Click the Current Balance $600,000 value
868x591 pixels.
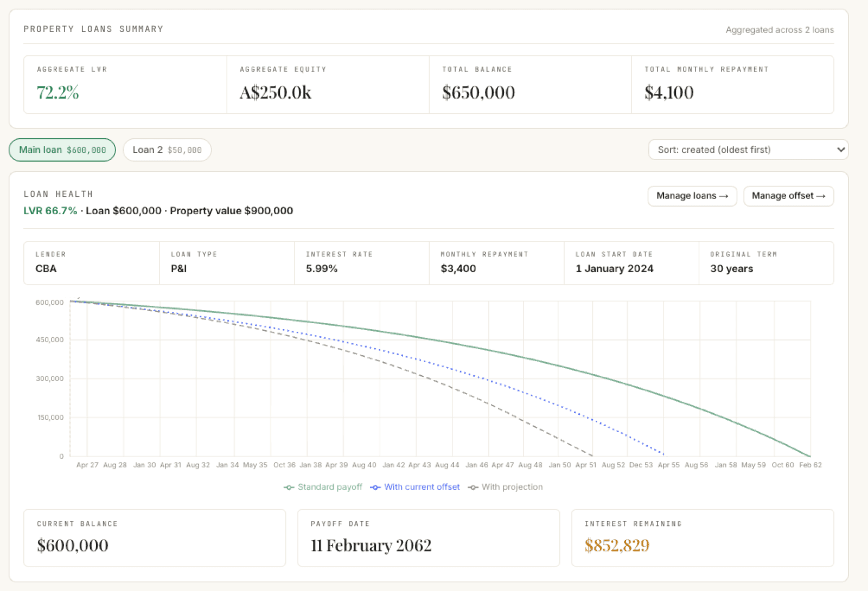tap(73, 545)
